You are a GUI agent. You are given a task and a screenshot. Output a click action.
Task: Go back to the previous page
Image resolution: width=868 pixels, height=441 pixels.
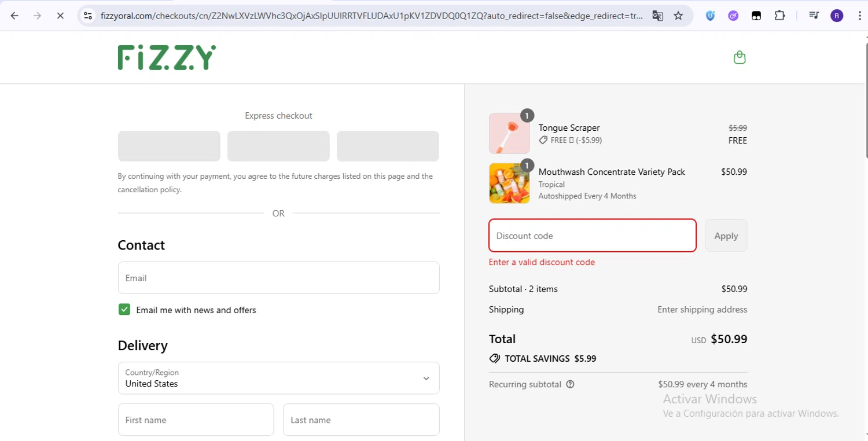(x=14, y=16)
